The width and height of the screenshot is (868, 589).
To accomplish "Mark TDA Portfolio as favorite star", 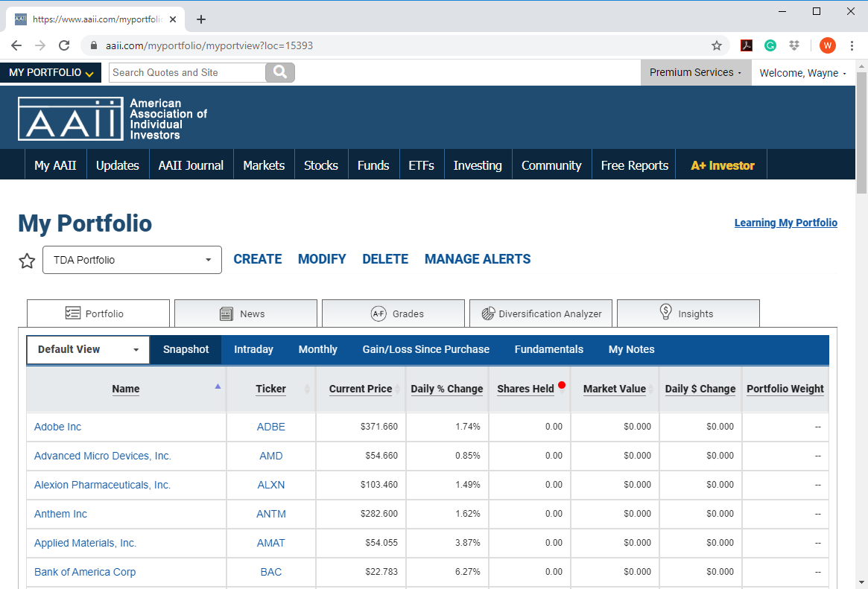I will [x=27, y=261].
